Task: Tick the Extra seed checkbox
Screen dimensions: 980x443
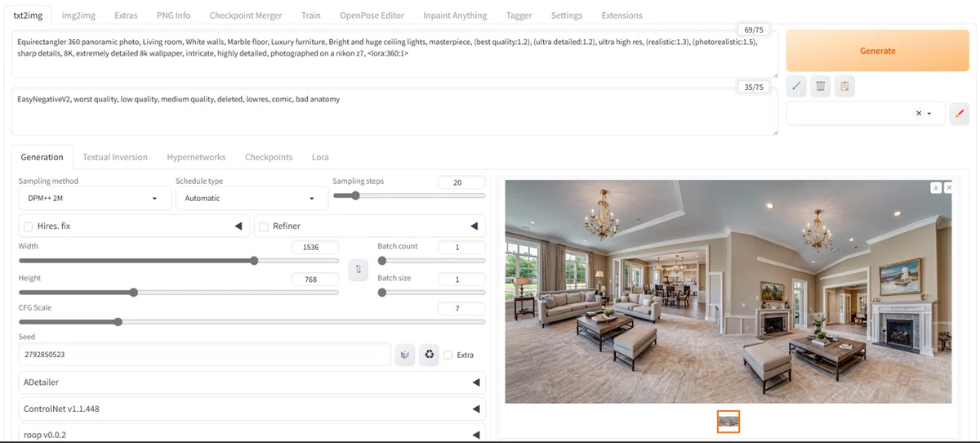Action: [448, 355]
